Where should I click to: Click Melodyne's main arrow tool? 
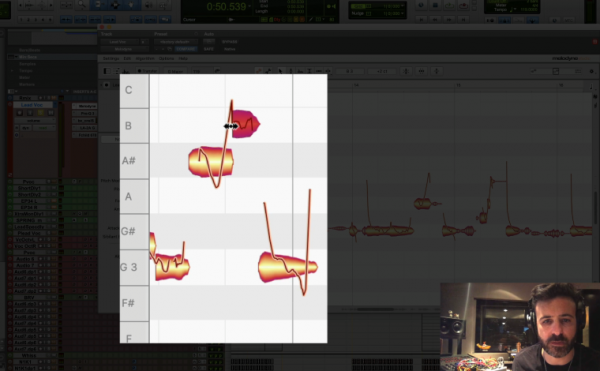pyautogui.click(x=280, y=71)
